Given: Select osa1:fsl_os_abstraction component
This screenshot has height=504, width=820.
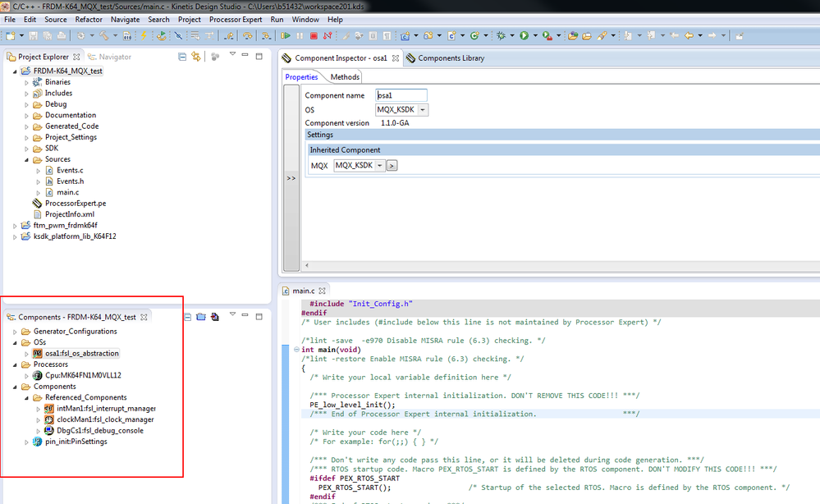Looking at the screenshot, I should pos(81,354).
